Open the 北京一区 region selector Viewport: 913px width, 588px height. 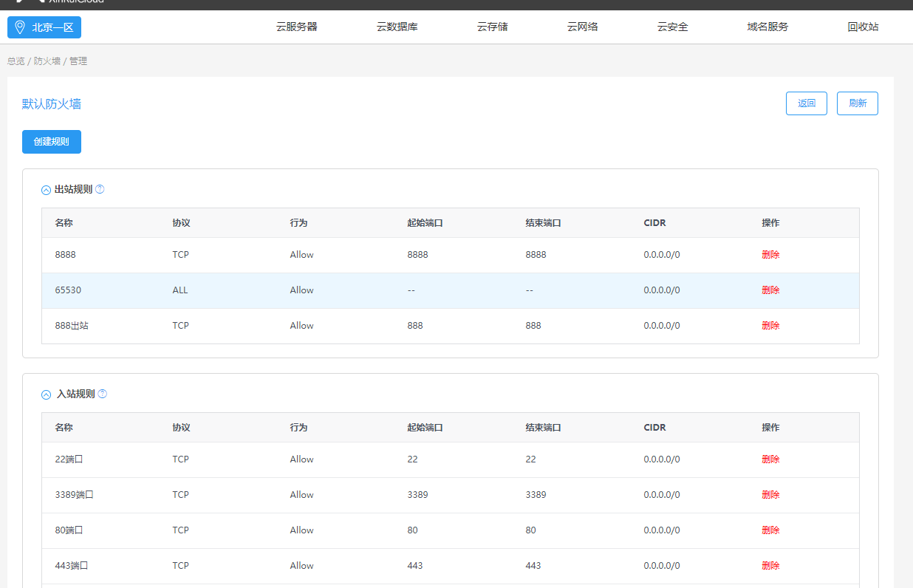(x=44, y=27)
